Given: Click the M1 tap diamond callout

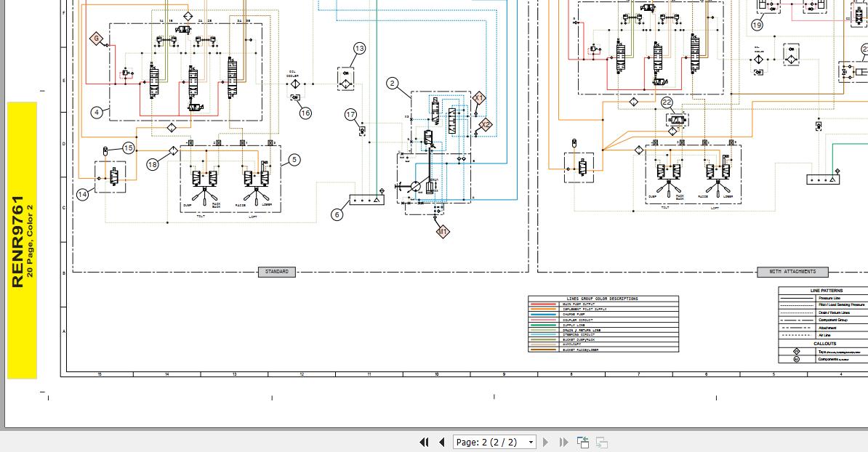Looking at the screenshot, I should [x=443, y=232].
